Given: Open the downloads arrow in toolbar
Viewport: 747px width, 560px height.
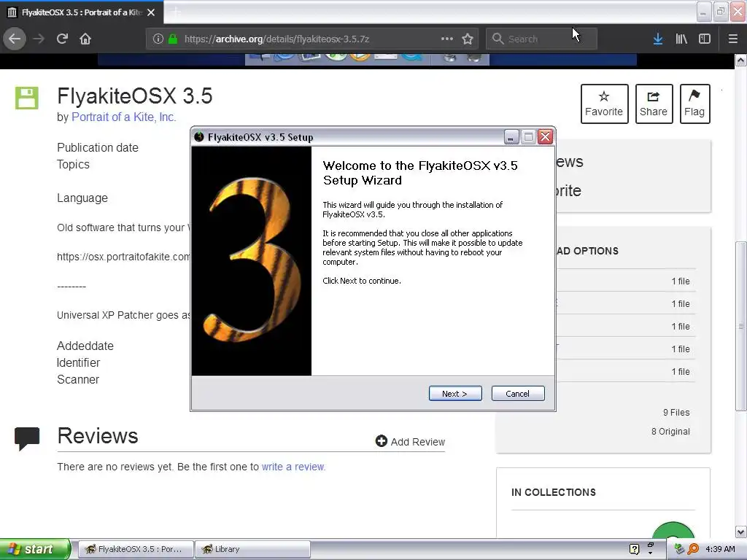Looking at the screenshot, I should click(658, 39).
